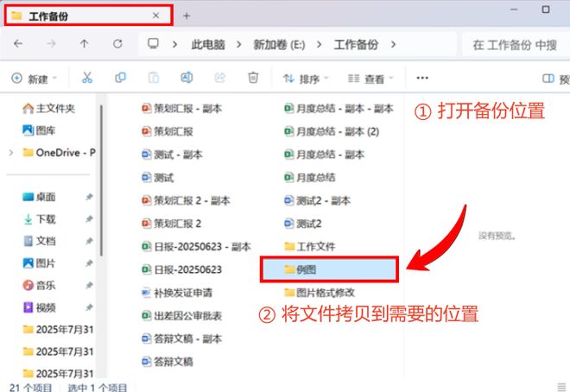Add a new tab with plus
The height and width of the screenshot is (392, 570).
coord(187,16)
